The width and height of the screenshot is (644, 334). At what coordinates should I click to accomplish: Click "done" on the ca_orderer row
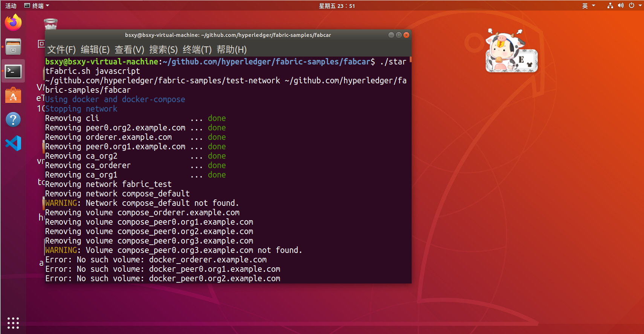[217, 165]
